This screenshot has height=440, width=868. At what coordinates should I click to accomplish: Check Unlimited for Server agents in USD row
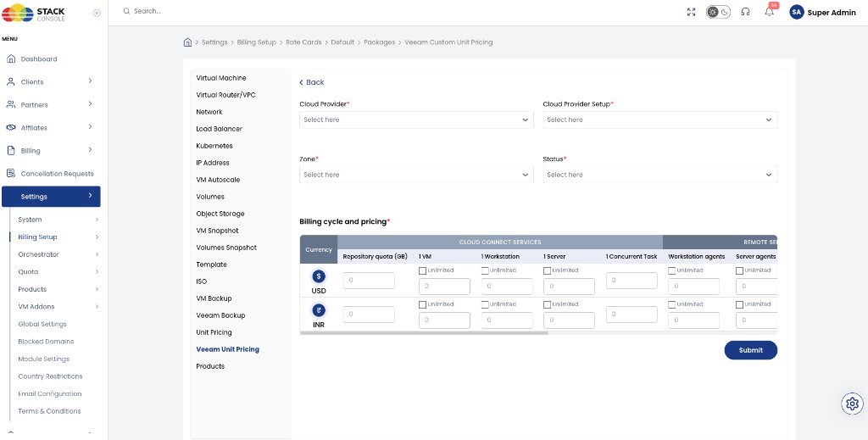[x=739, y=270]
